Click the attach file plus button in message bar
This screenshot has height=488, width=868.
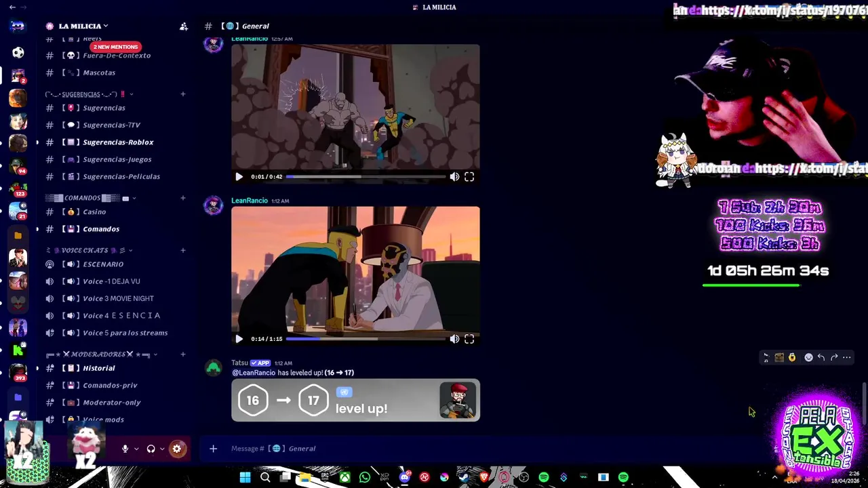tap(213, 449)
